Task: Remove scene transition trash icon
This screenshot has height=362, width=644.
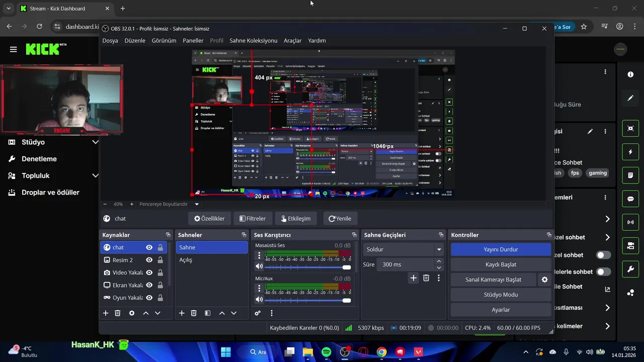Action: [426, 278]
